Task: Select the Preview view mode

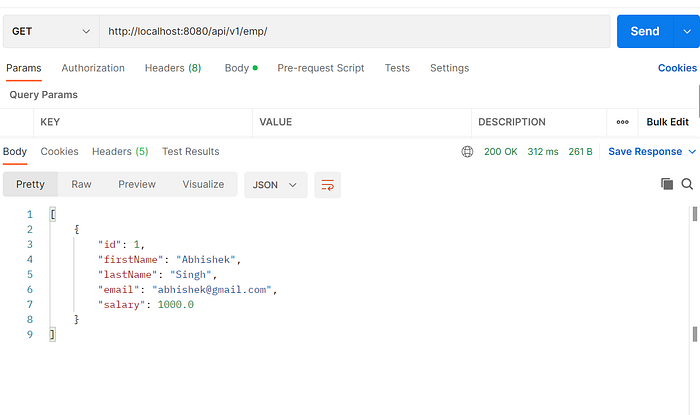Action: tap(137, 184)
